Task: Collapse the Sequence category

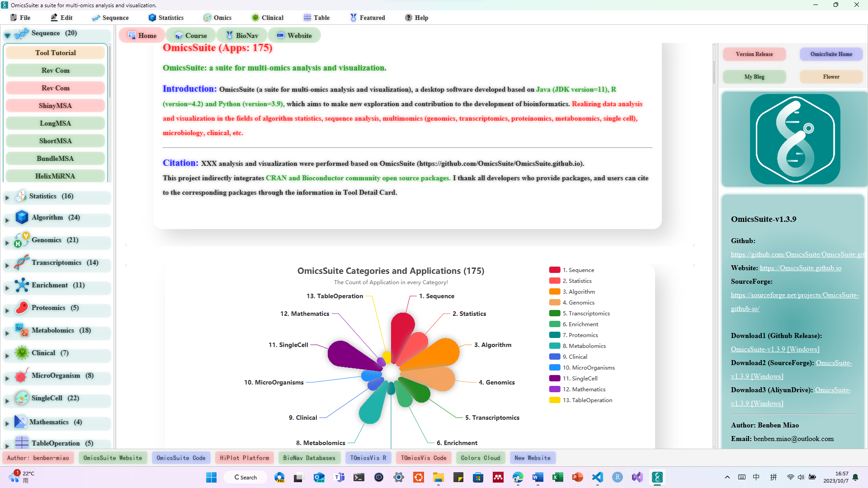Action: (x=7, y=35)
